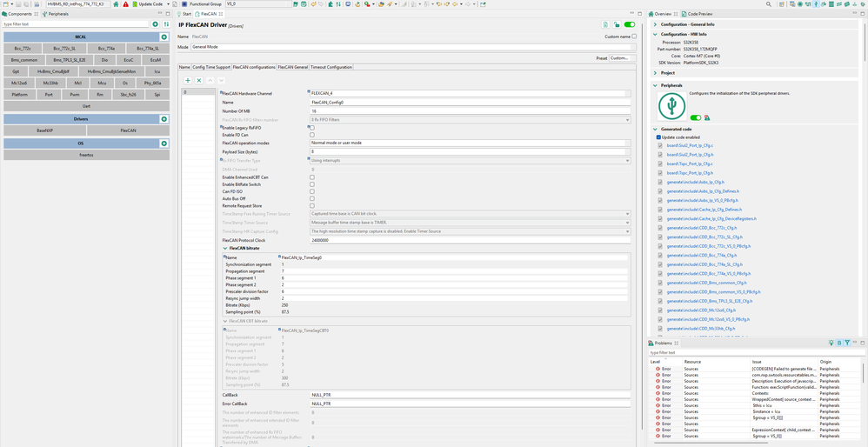This screenshot has width=868, height=447.
Task: Collapse the FlexCAN bitrate section
Action: point(225,249)
